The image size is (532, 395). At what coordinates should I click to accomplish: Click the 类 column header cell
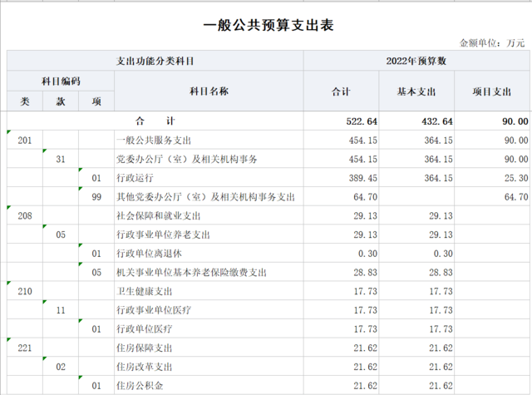[25, 101]
